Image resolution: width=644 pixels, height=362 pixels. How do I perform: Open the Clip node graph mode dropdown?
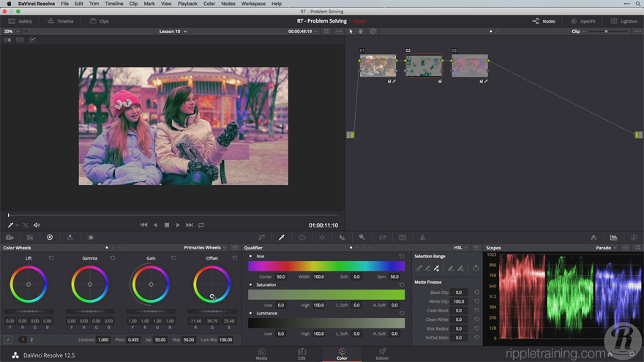point(578,31)
